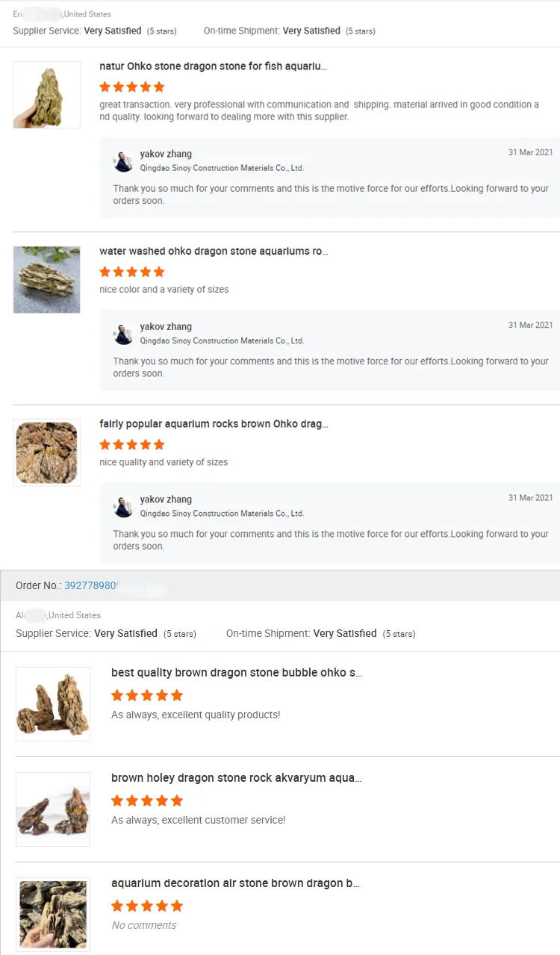Open the natur Ohko stone product thumbnail
560x955 pixels.
click(46, 95)
